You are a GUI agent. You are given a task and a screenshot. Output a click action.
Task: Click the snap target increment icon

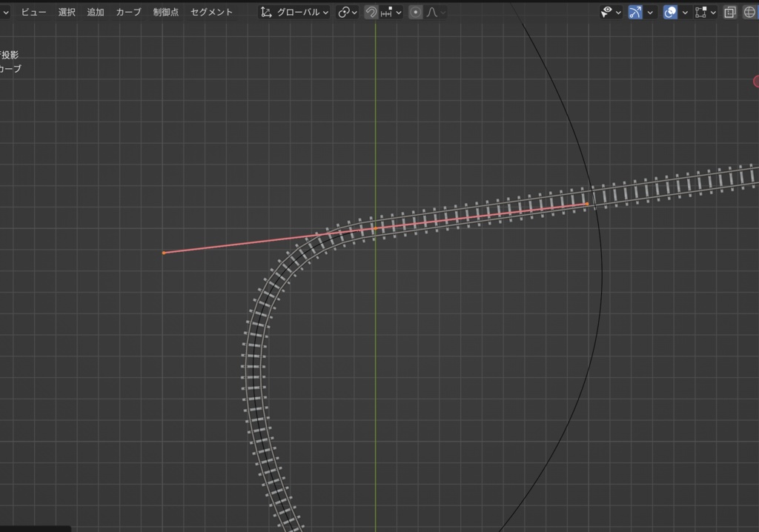click(387, 12)
